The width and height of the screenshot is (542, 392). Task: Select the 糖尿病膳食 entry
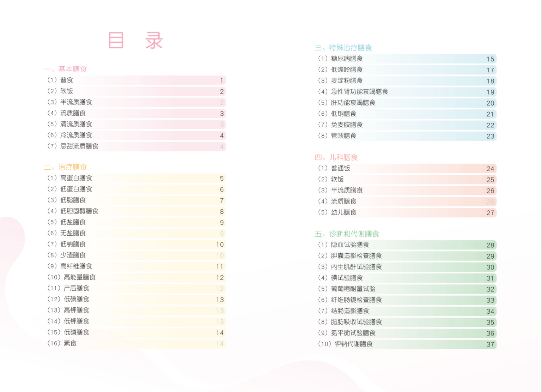347,59
